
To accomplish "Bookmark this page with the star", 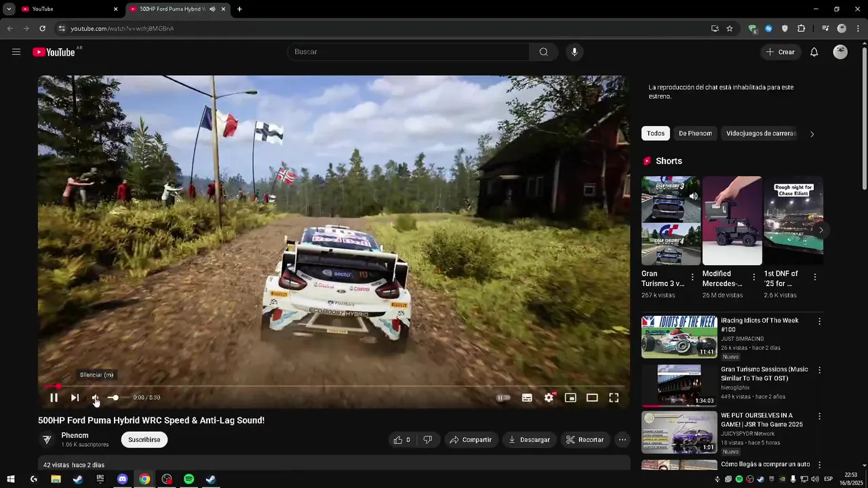I will pos(730,28).
